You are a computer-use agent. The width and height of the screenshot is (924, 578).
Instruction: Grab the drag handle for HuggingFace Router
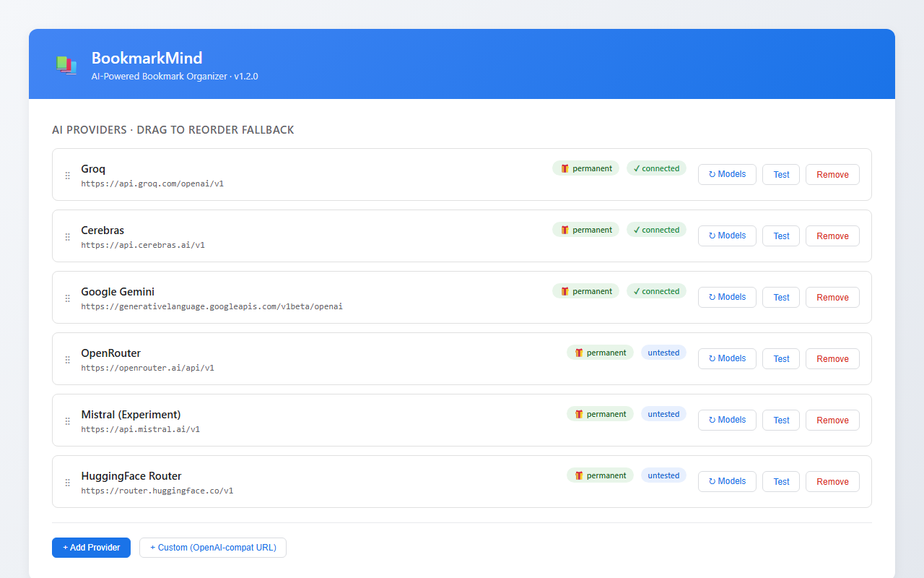click(x=67, y=483)
